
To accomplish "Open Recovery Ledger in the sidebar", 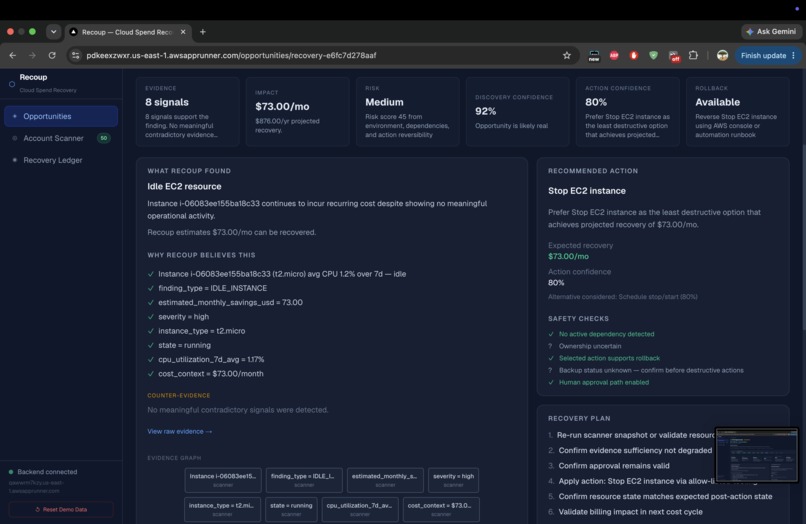I will [61, 160].
